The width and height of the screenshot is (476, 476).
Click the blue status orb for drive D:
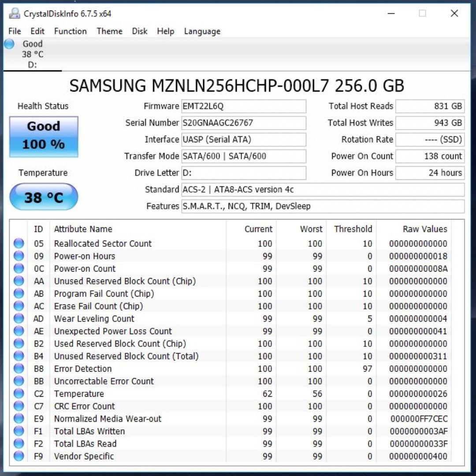(9, 44)
